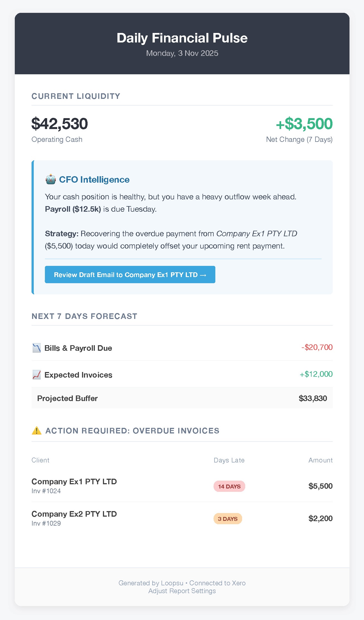This screenshot has height=620, width=364.
Task: Click the Days Late column header
Action: pos(229,460)
